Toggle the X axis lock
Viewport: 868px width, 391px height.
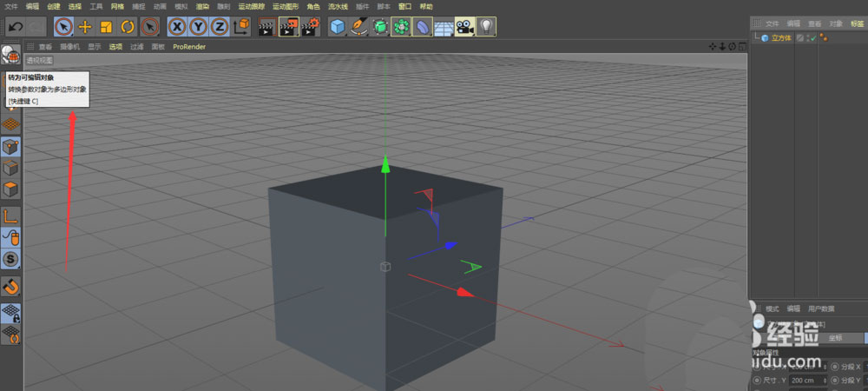click(177, 27)
